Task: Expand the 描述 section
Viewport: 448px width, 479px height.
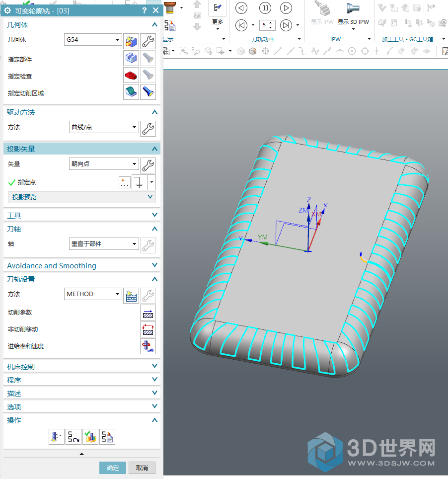Action: (x=82, y=393)
